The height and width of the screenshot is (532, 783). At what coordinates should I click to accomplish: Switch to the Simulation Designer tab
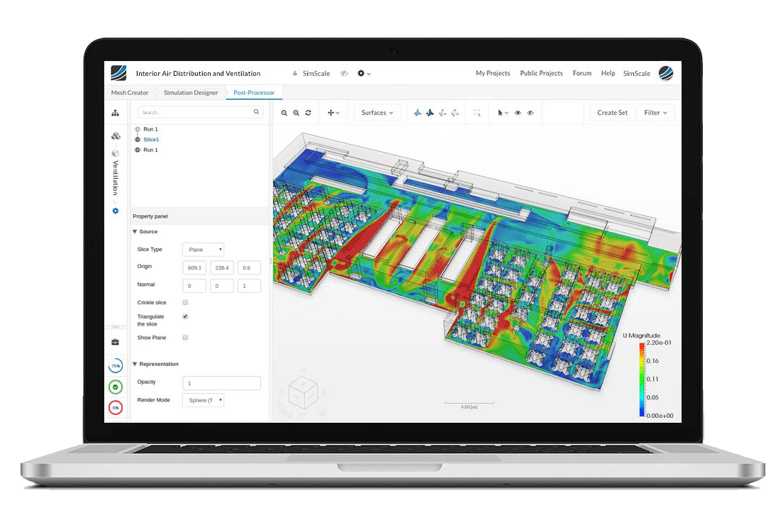[x=191, y=93]
